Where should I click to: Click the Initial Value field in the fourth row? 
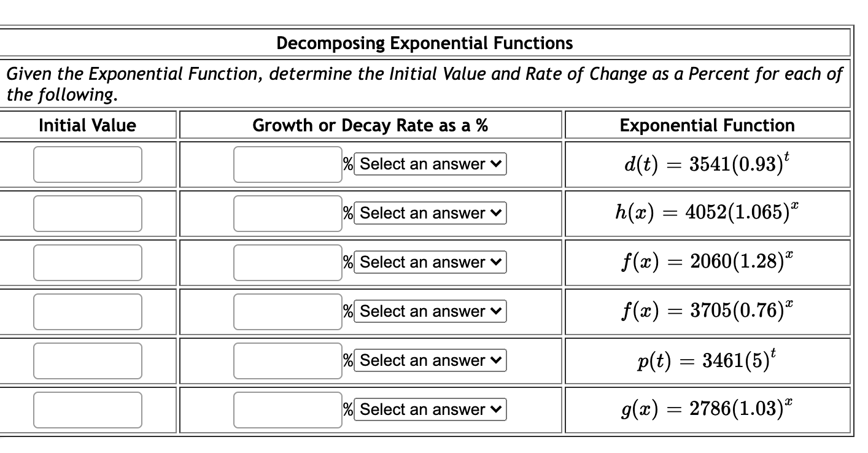pyautogui.click(x=87, y=311)
